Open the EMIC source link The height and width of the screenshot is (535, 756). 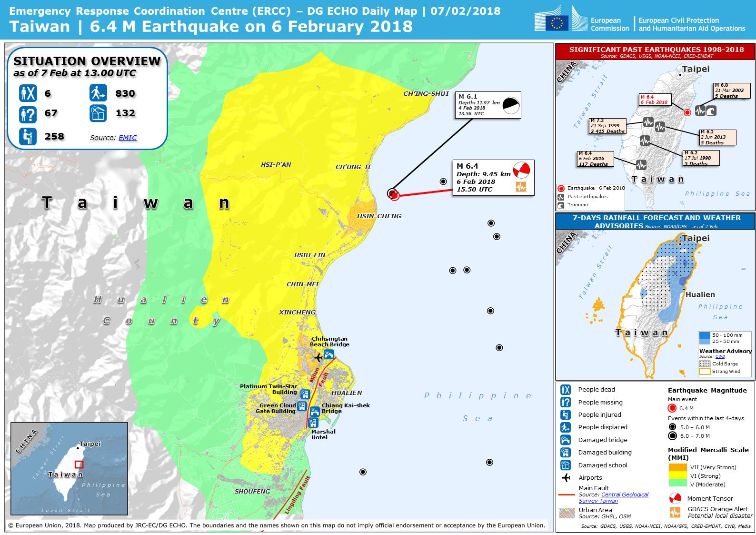click(x=128, y=138)
